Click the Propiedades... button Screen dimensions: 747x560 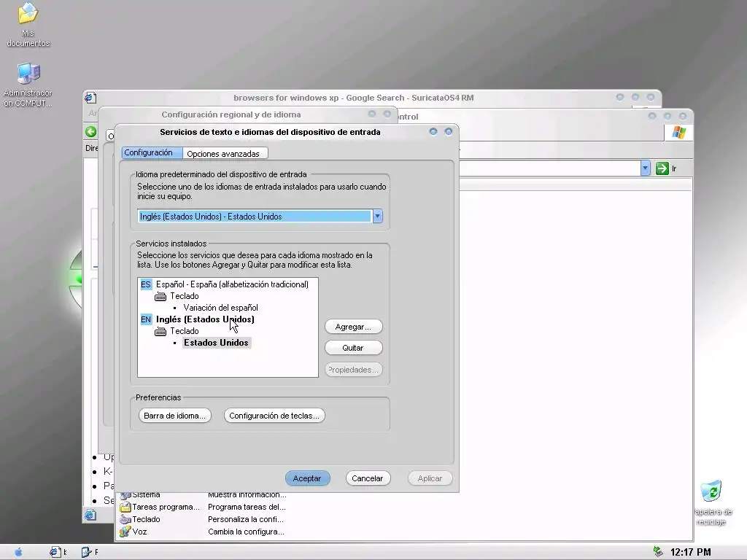354,370
